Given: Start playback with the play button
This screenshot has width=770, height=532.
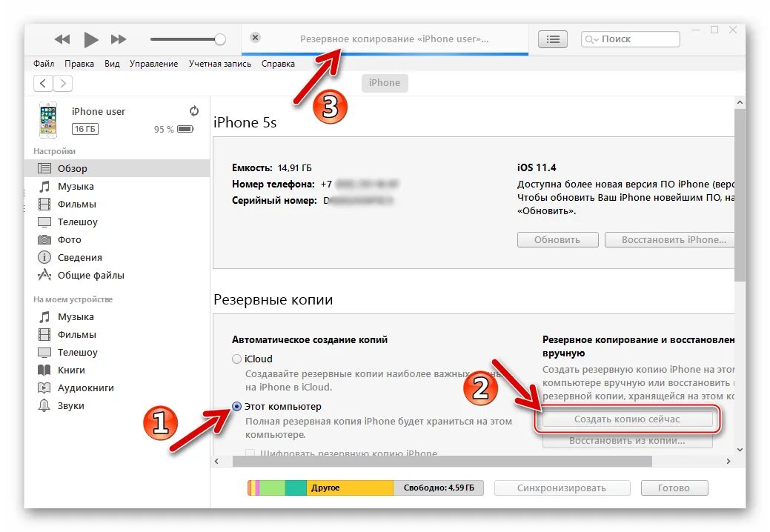Looking at the screenshot, I should (x=91, y=39).
